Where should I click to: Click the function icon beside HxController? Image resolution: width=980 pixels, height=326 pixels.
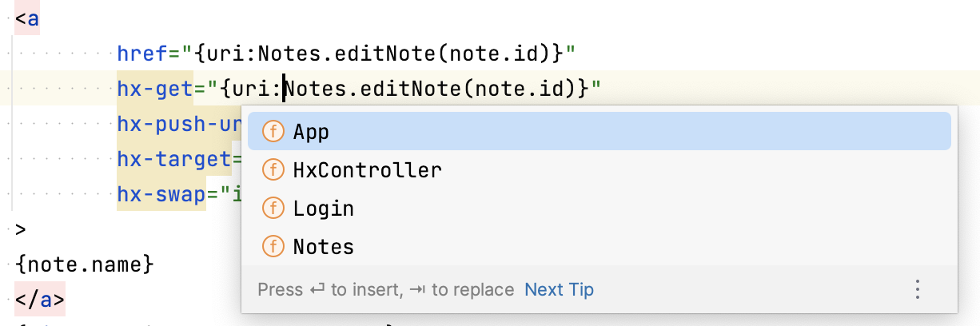[273, 170]
